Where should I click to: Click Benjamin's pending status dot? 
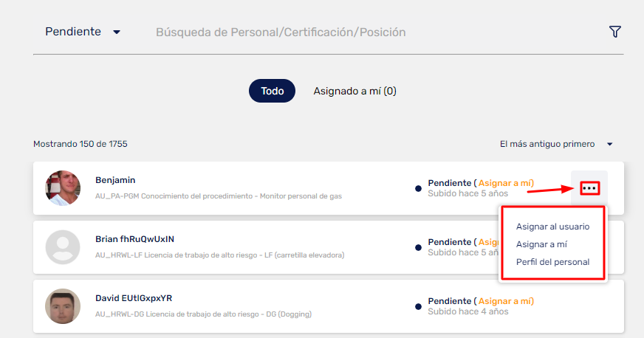(418, 189)
